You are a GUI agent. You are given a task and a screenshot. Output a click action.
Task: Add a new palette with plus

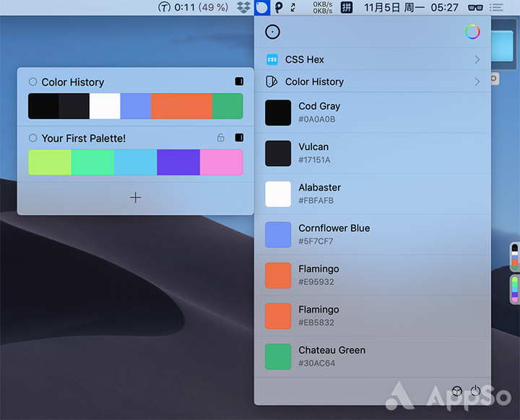pyautogui.click(x=135, y=198)
